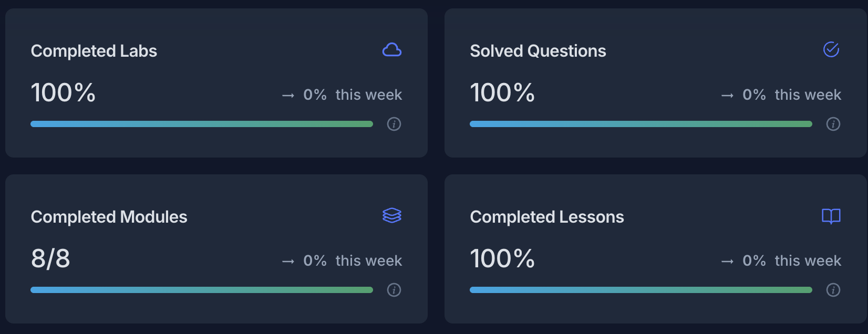Click the 8/8 modules count

point(50,258)
